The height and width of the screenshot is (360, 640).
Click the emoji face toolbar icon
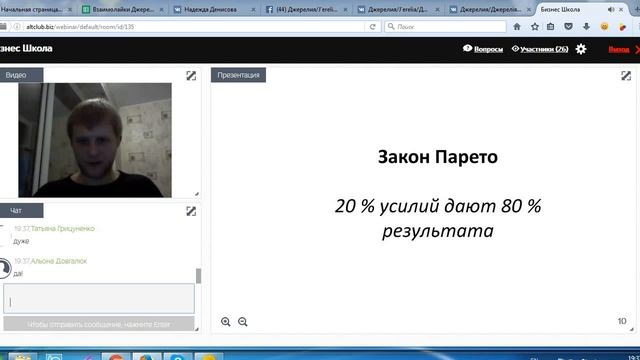coord(604,27)
